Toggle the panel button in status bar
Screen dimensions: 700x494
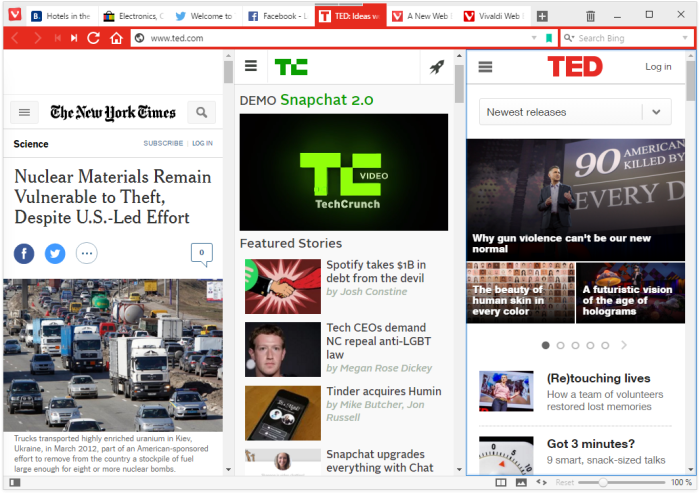click(15, 482)
